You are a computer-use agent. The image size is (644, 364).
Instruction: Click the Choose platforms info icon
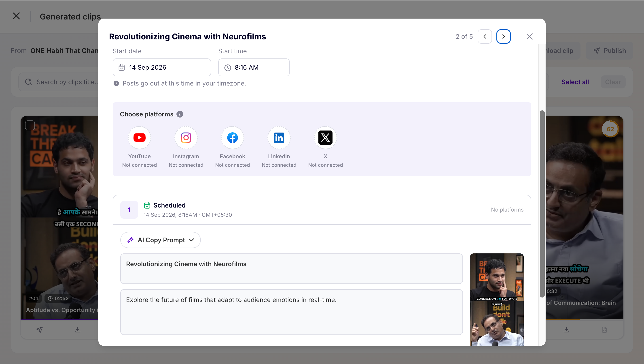click(x=180, y=114)
